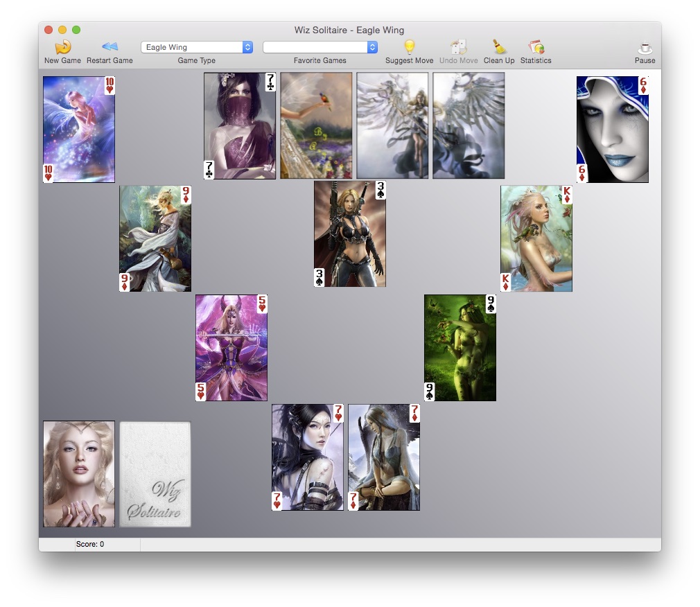Click the Clean Up broom icon
This screenshot has width=700, height=607.
[499, 47]
